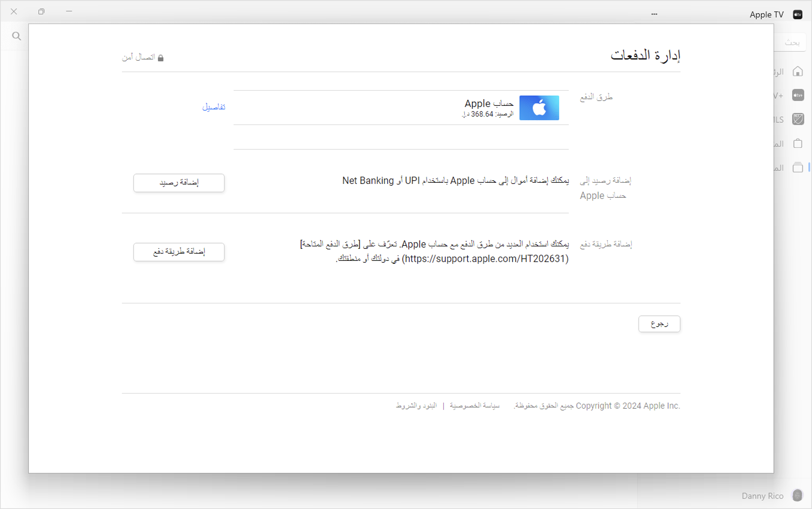Minimize the Apple TV window
Viewport: 812px width, 509px height.
[x=69, y=11]
